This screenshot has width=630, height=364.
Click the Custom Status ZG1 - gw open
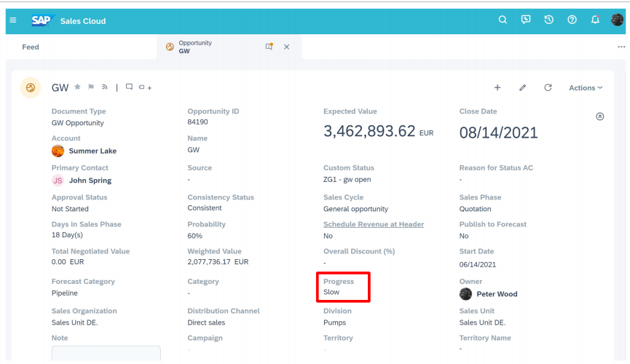click(x=347, y=180)
